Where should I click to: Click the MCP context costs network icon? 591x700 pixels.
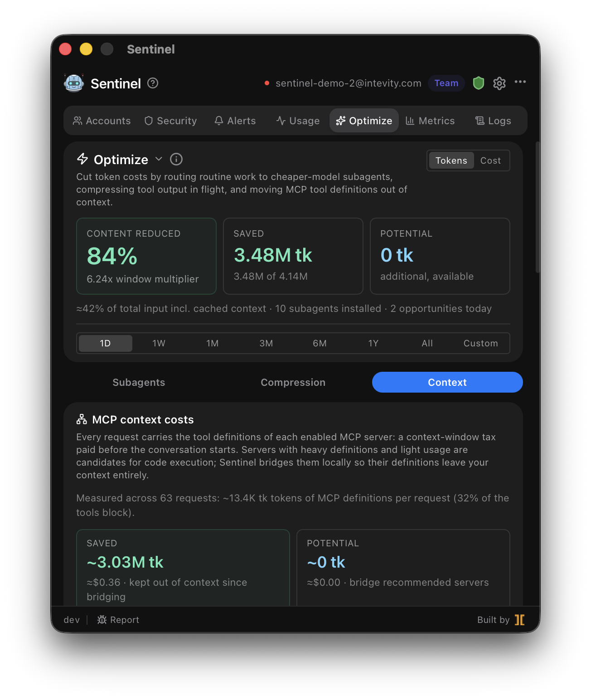[x=82, y=419]
